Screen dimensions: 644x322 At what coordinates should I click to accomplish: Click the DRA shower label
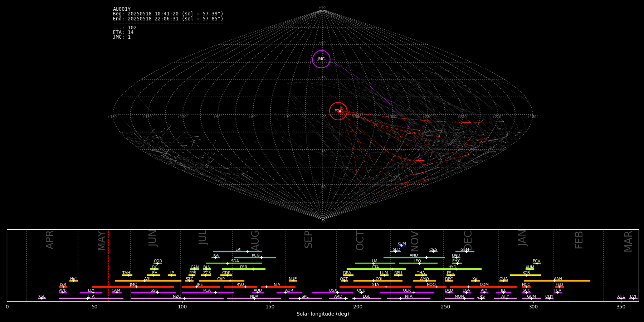click(347, 273)
